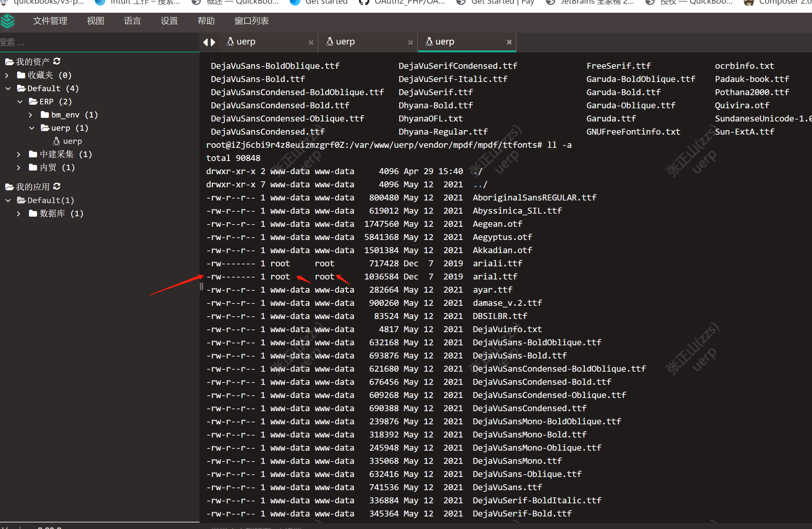
Task: Expand the 收藏夹 (0) folder
Action: tap(7, 75)
